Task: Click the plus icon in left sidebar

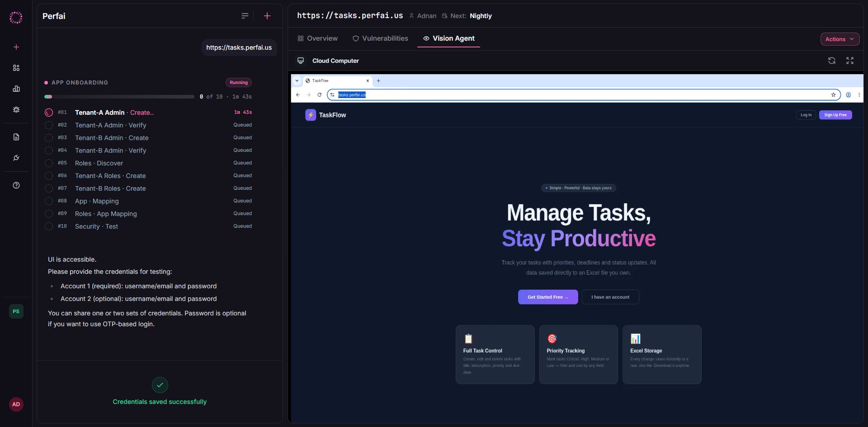Action: (x=16, y=47)
